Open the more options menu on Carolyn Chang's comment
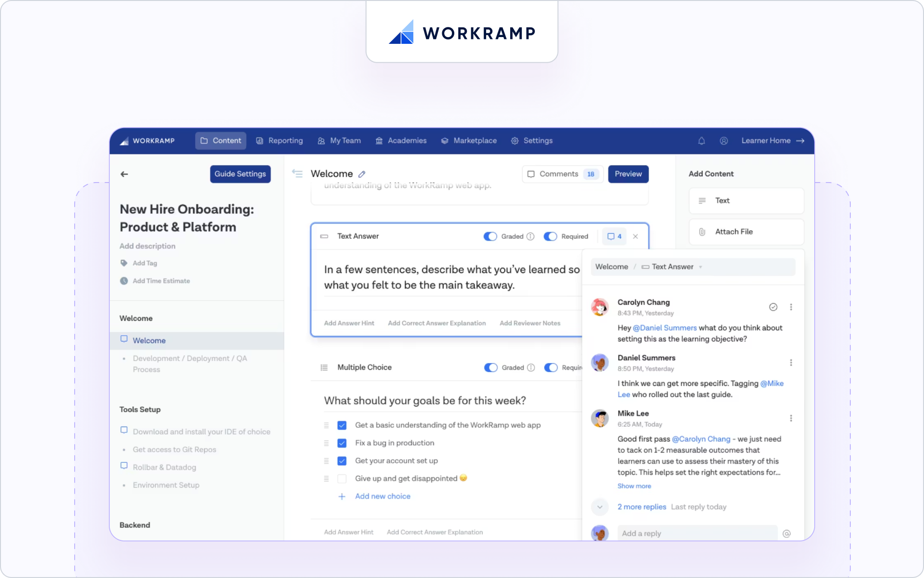This screenshot has width=924, height=578. pyautogui.click(x=791, y=307)
